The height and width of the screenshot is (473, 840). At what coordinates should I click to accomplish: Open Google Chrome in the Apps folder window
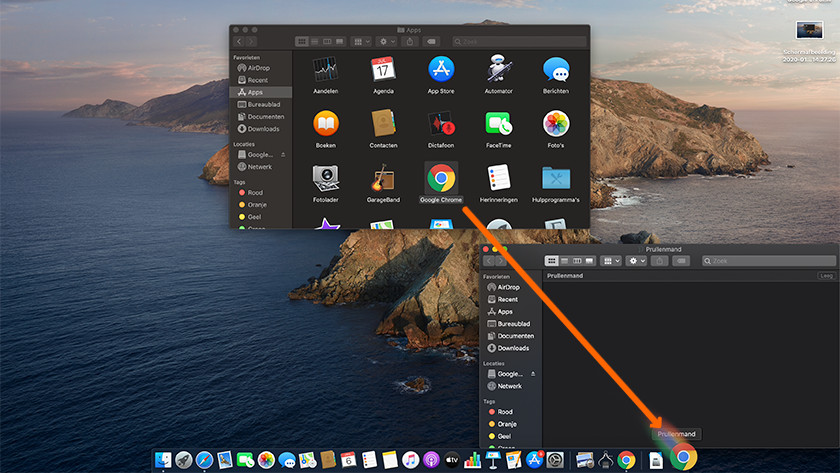point(441,179)
